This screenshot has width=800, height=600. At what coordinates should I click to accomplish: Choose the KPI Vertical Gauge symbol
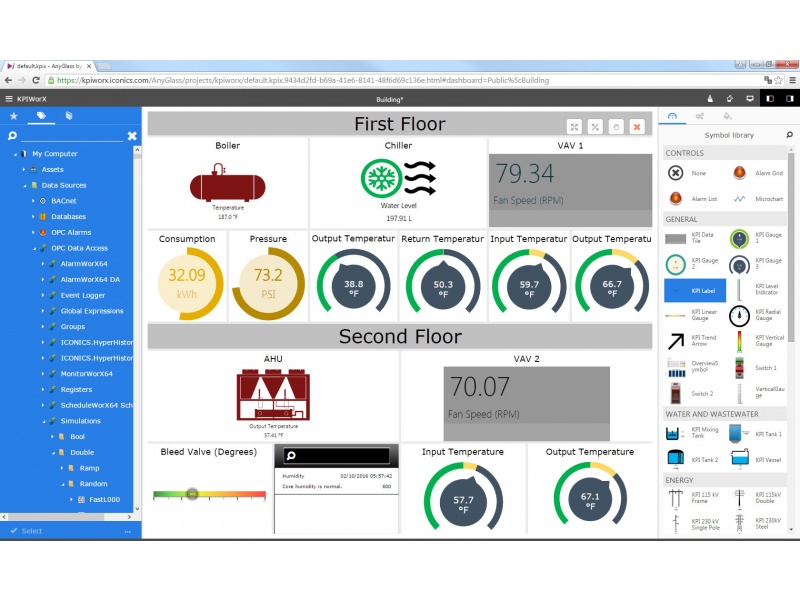point(758,341)
